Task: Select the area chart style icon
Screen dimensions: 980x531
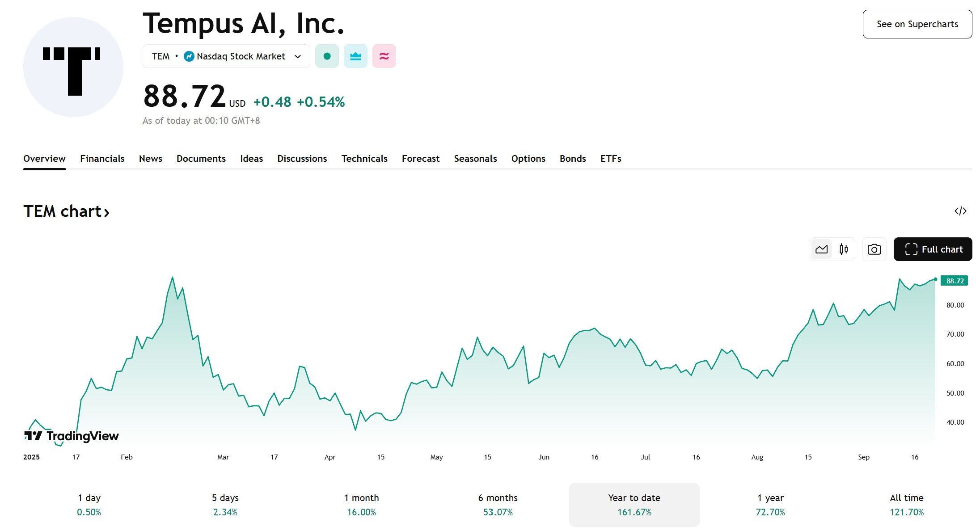Action: [x=821, y=249]
